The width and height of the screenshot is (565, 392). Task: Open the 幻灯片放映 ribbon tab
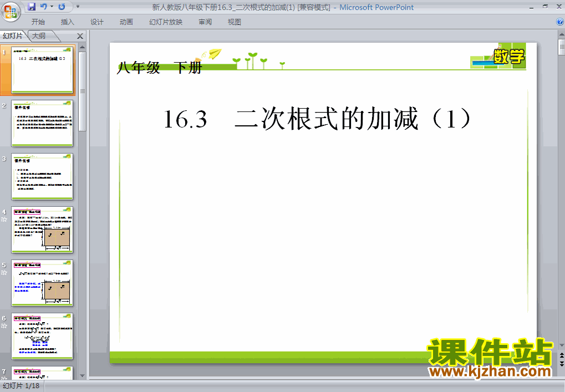click(166, 22)
